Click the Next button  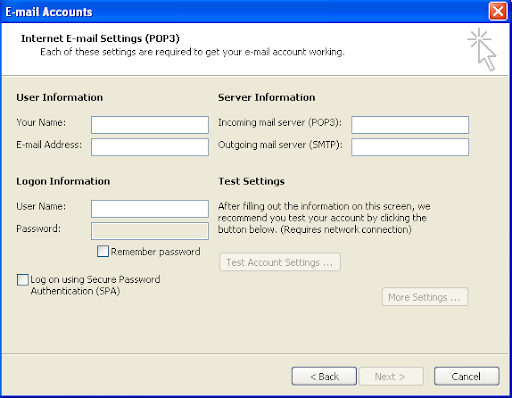390,376
